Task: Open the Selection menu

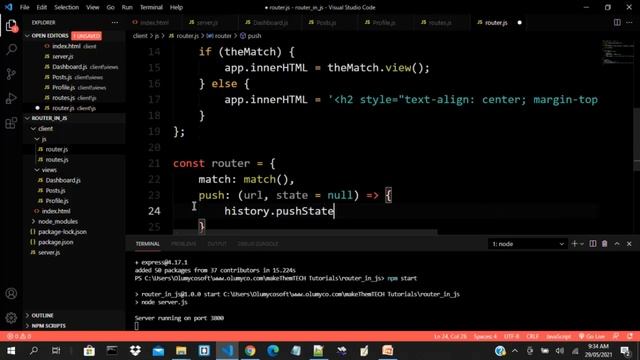Action: click(x=67, y=7)
